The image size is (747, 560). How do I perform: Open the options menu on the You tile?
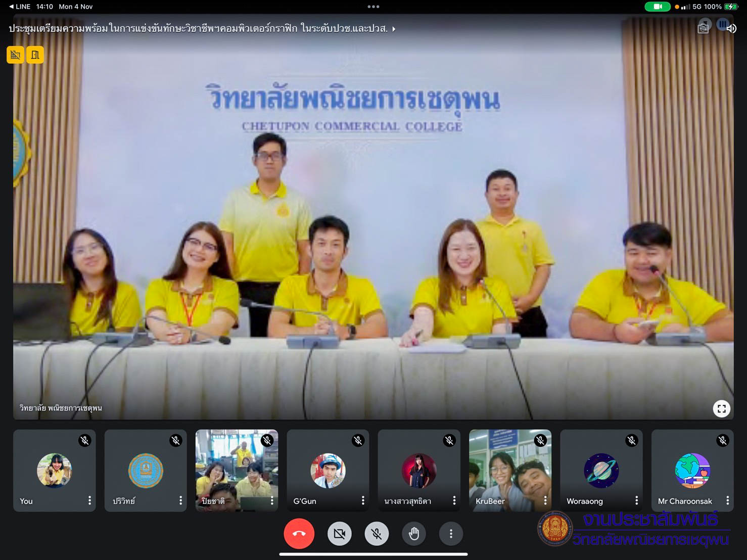[89, 500]
